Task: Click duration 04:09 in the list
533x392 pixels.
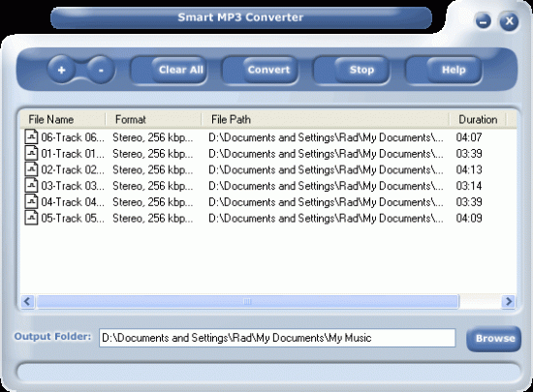Action: 469,218
